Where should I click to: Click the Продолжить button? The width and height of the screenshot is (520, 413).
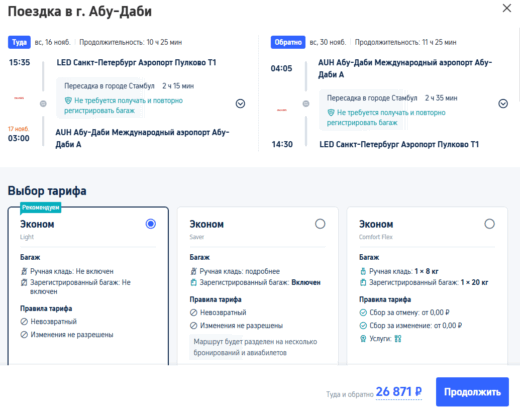pyautogui.click(x=472, y=392)
